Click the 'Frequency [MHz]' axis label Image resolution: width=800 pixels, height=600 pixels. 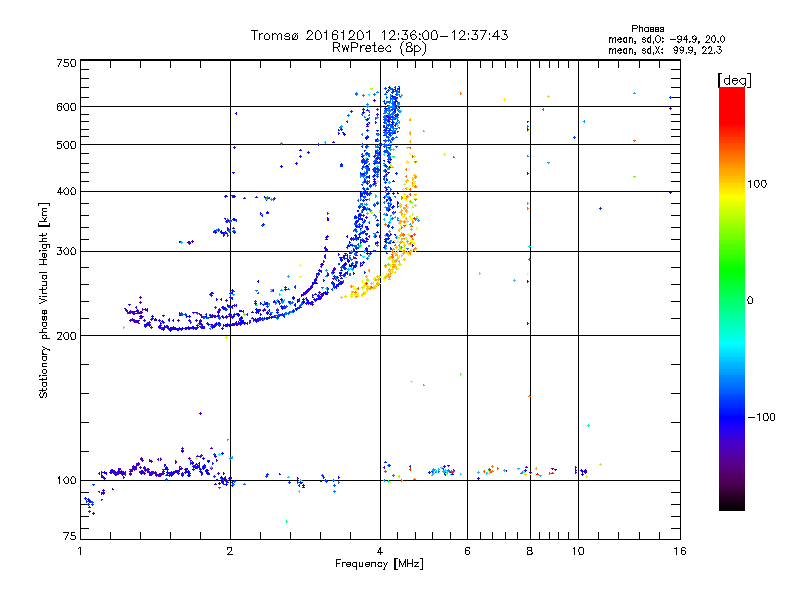pyautogui.click(x=379, y=564)
